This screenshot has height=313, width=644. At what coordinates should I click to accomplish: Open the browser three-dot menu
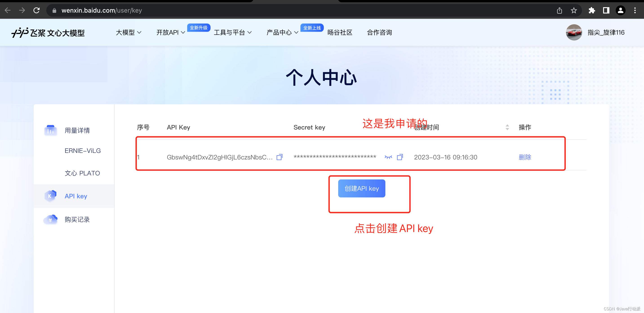click(635, 11)
